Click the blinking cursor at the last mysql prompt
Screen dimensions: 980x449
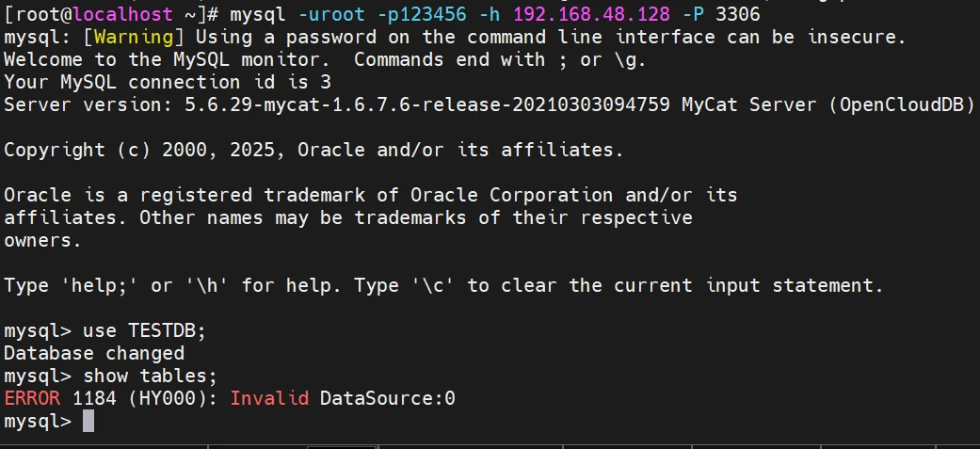pyautogui.click(x=88, y=421)
